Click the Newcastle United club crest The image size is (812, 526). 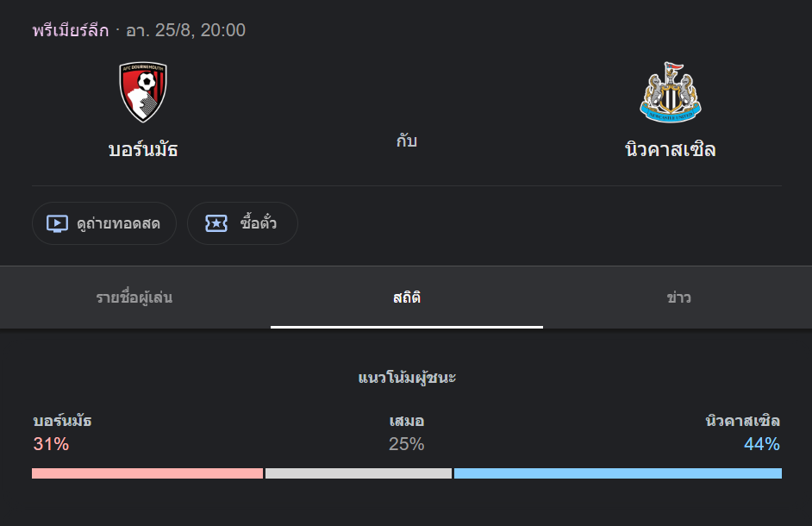coord(670,92)
